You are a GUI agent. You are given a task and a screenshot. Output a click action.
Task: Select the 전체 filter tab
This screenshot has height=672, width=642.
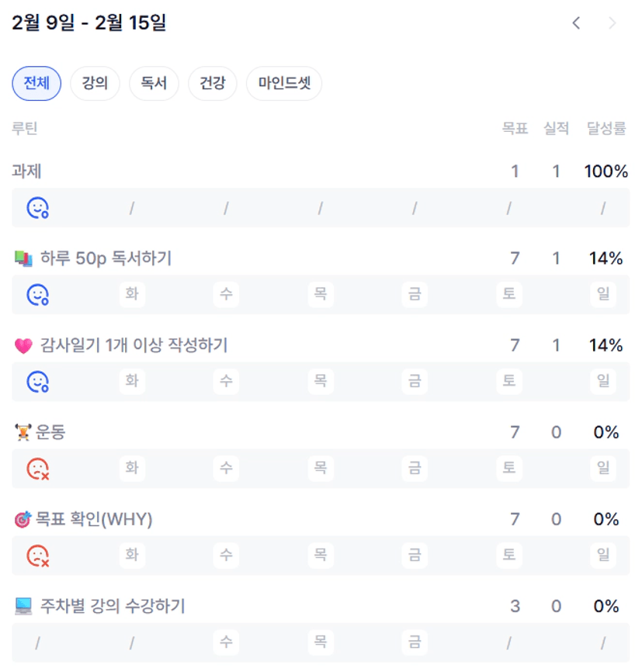tap(36, 84)
